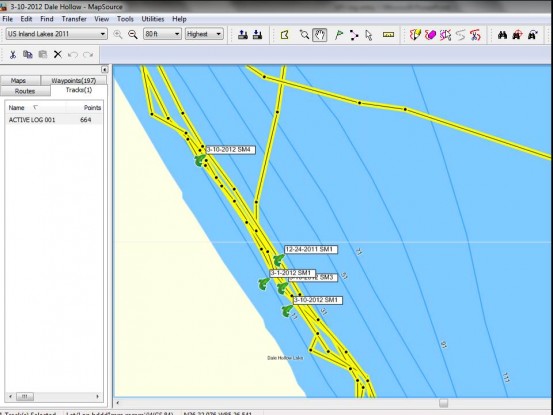Sort tracks by Points column header
The height and width of the screenshot is (415, 553).
click(x=85, y=108)
